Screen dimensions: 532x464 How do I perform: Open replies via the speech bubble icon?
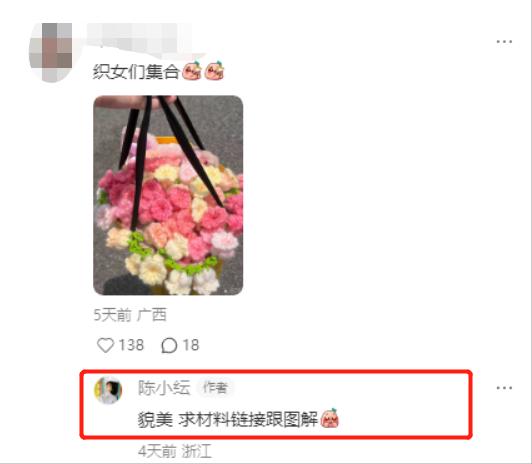[x=169, y=346]
